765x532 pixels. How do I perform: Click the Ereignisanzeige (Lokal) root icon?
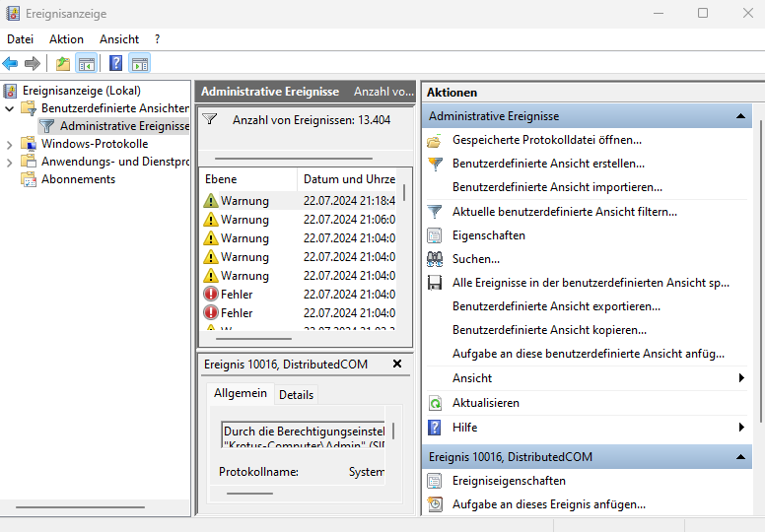coord(10,91)
